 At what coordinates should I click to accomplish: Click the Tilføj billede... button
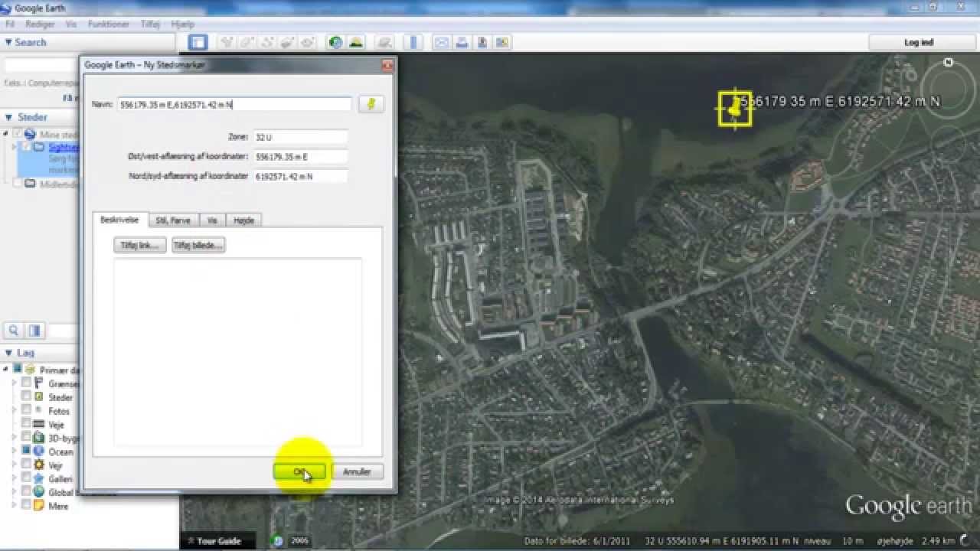point(198,245)
